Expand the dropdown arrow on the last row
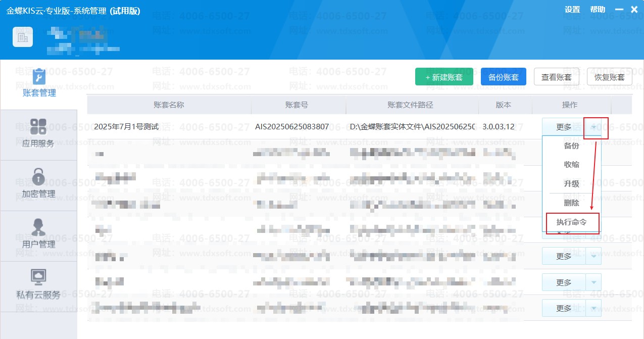This screenshot has height=339, width=644. [x=593, y=308]
